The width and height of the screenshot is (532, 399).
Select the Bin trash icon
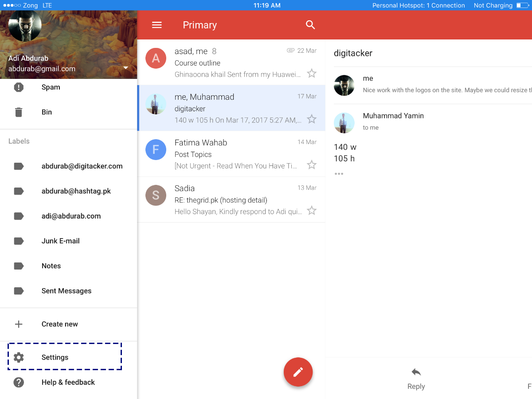tap(19, 112)
